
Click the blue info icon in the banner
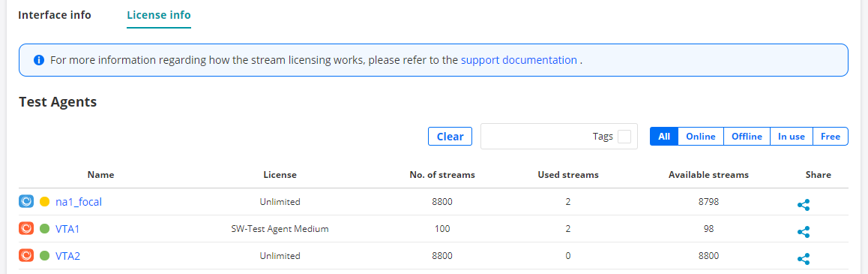pos(39,60)
